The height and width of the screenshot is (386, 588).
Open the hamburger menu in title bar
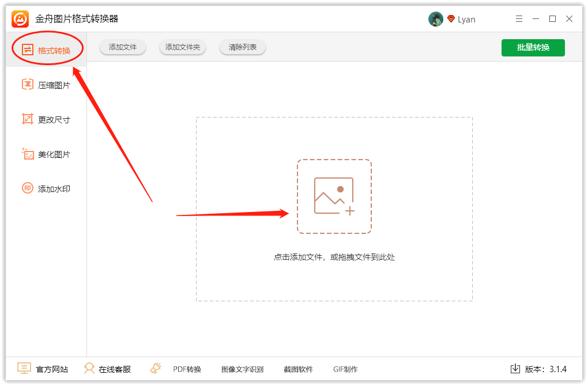click(519, 19)
